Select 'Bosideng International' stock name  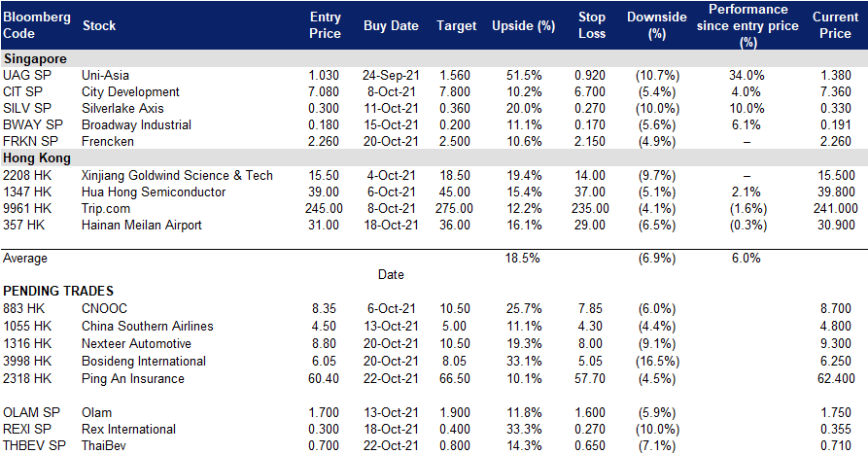tap(144, 362)
